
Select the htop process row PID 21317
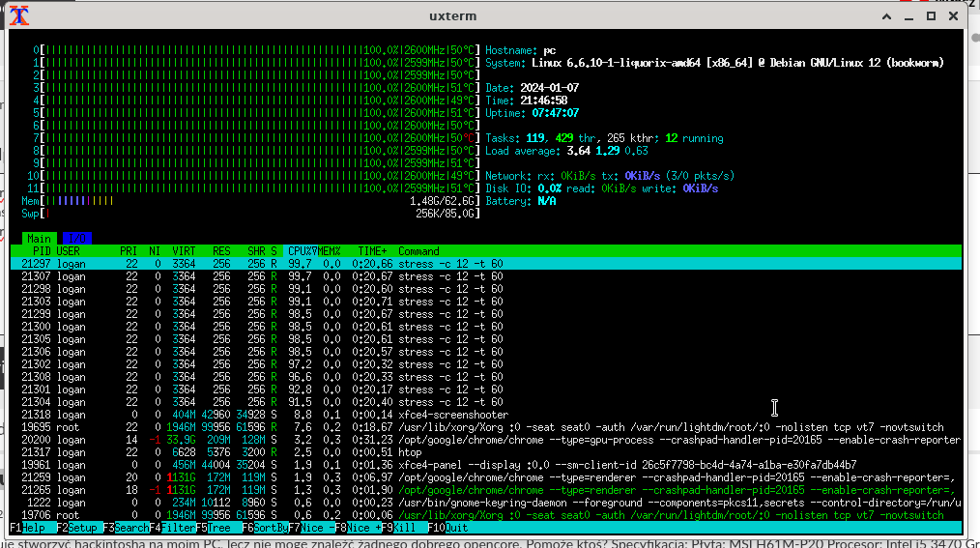(485, 452)
